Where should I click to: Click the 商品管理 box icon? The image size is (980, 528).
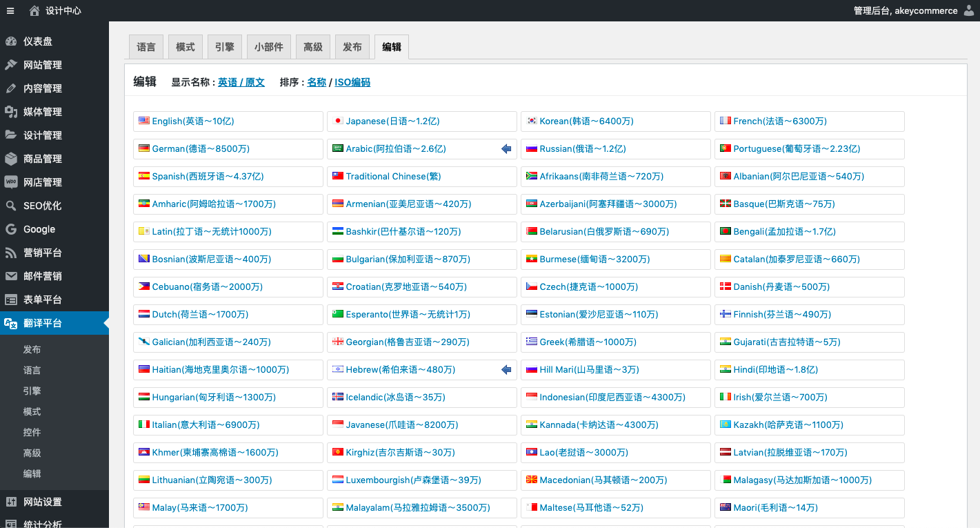tap(11, 159)
